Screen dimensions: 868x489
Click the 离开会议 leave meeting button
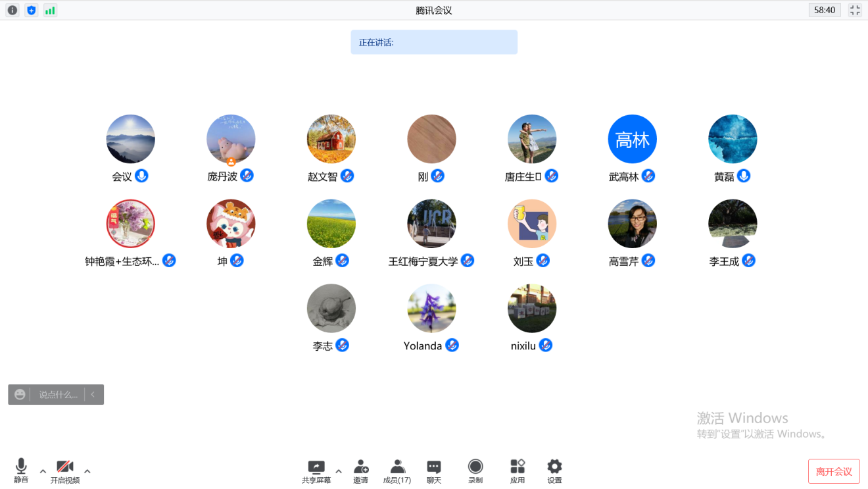834,471
